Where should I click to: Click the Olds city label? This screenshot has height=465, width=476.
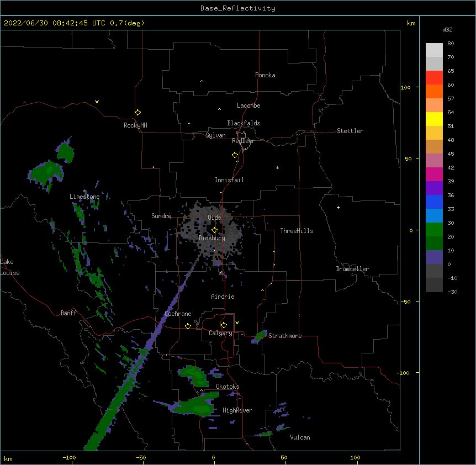point(214,218)
